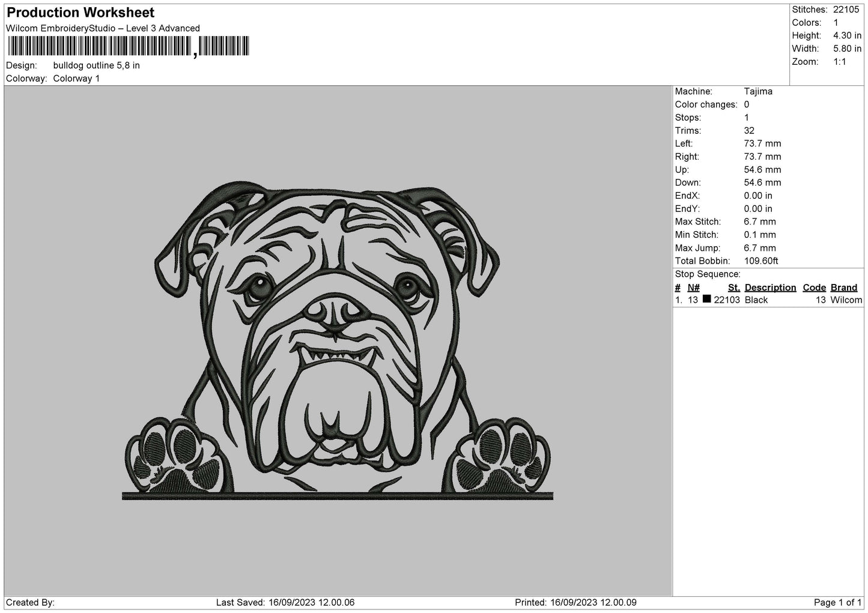Select stitch count 22103 in stop row
Viewport: 868px width, 613px height.
(727, 300)
